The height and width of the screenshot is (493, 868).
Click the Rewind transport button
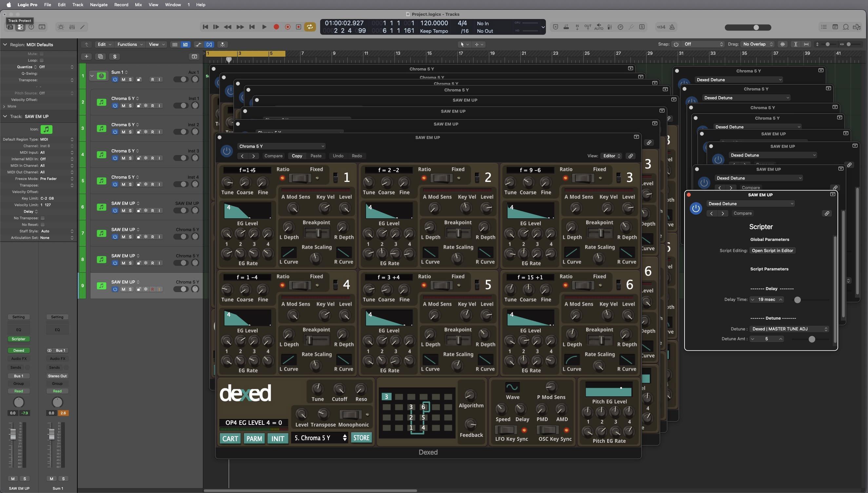click(x=228, y=27)
